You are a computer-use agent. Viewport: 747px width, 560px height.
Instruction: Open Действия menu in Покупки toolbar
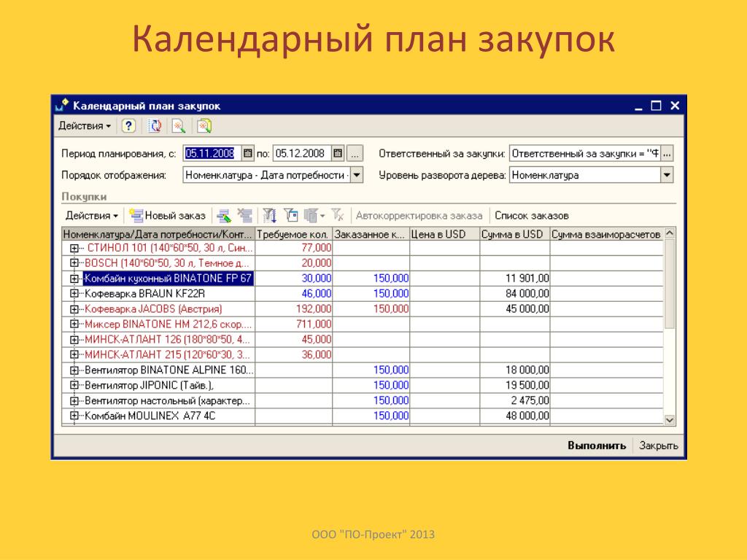click(x=91, y=216)
